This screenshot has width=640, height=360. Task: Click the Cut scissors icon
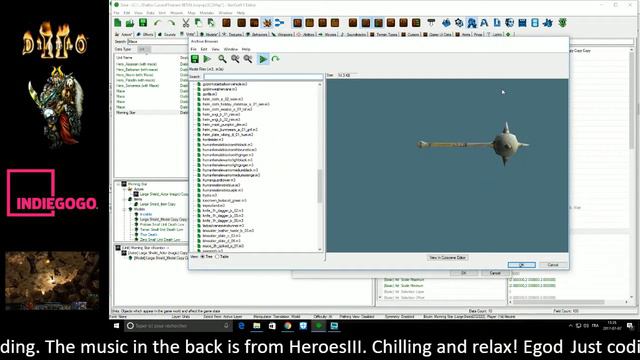(186, 23)
